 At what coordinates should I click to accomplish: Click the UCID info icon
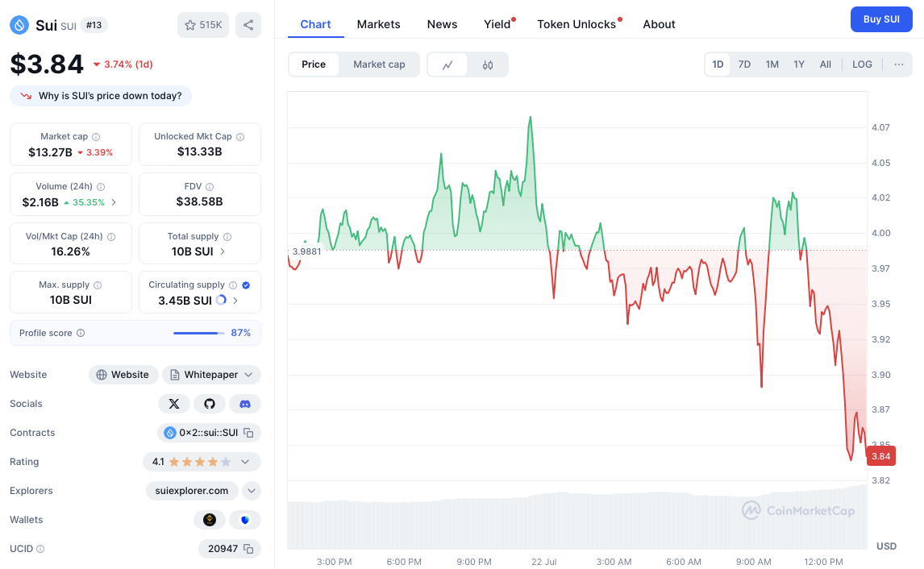tap(40, 549)
